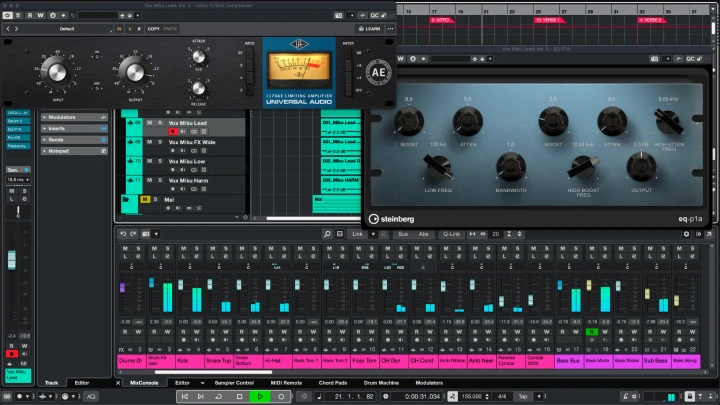Expand the Modulators inspector section

[x=74, y=117]
